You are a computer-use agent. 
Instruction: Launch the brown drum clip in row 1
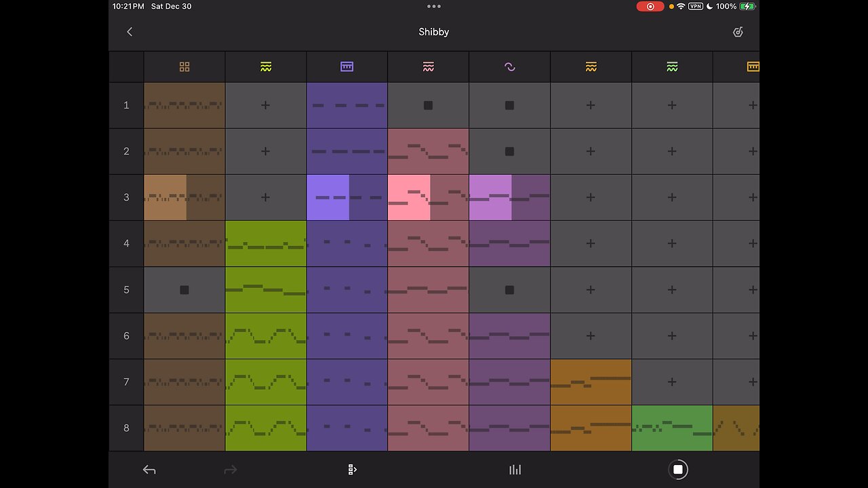(184, 105)
